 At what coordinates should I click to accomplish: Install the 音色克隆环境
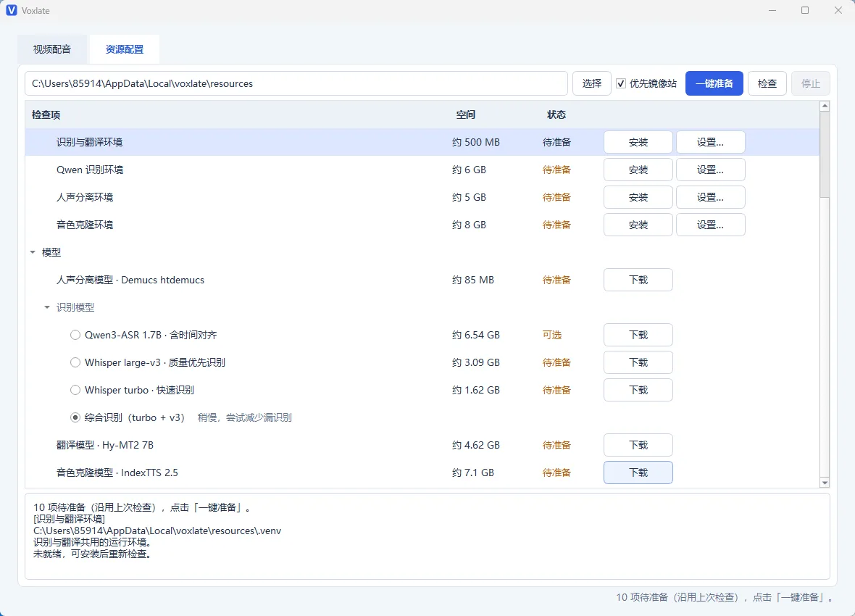pos(638,225)
